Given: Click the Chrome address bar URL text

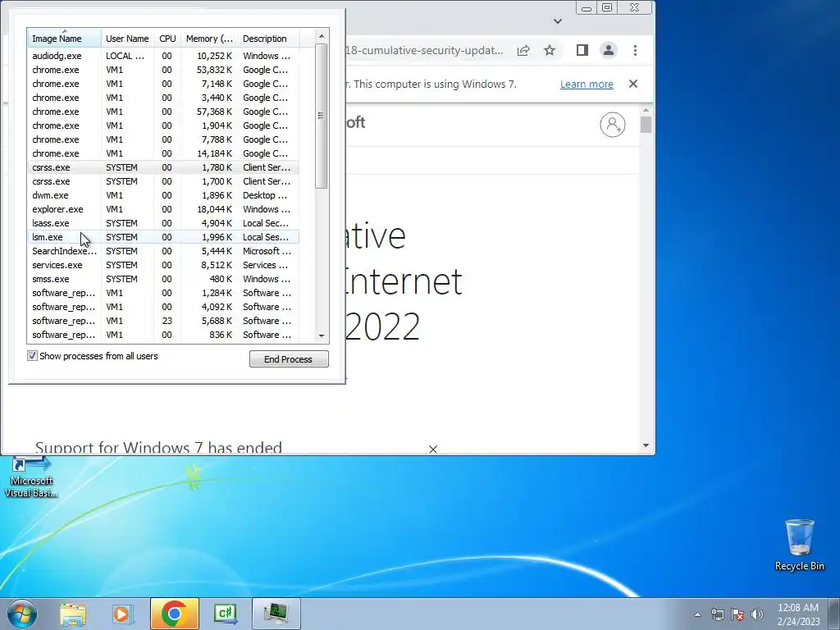Looking at the screenshot, I should (x=425, y=50).
